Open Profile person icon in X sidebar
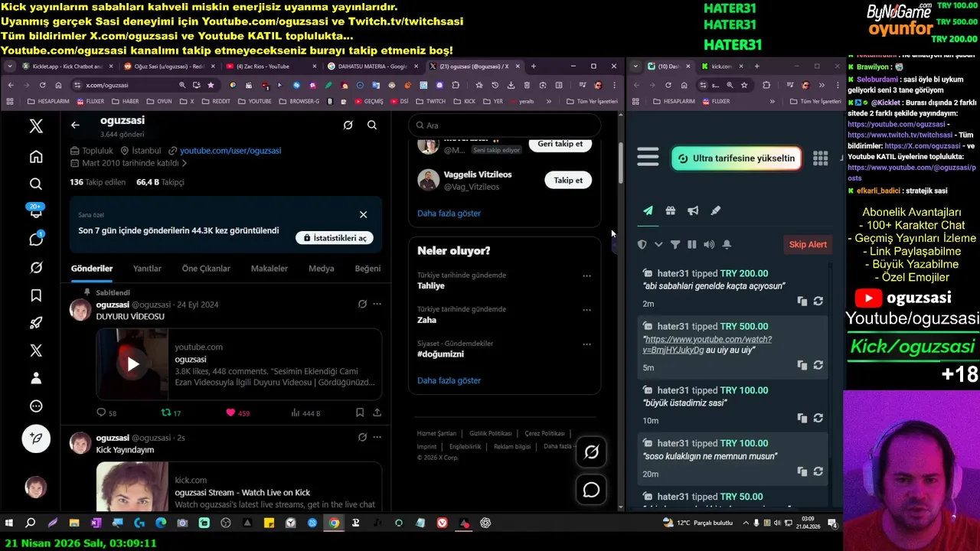980x551 pixels. tap(36, 378)
